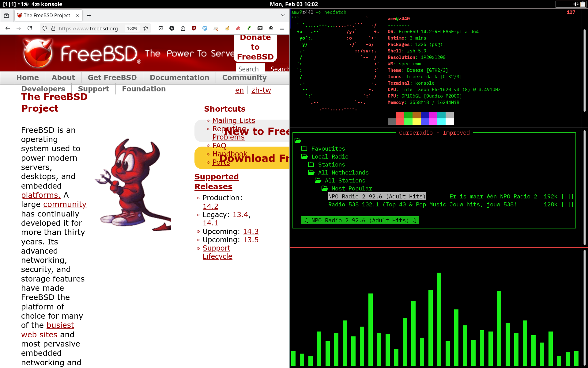
Task: Open a new browser tab
Action: pyautogui.click(x=89, y=15)
